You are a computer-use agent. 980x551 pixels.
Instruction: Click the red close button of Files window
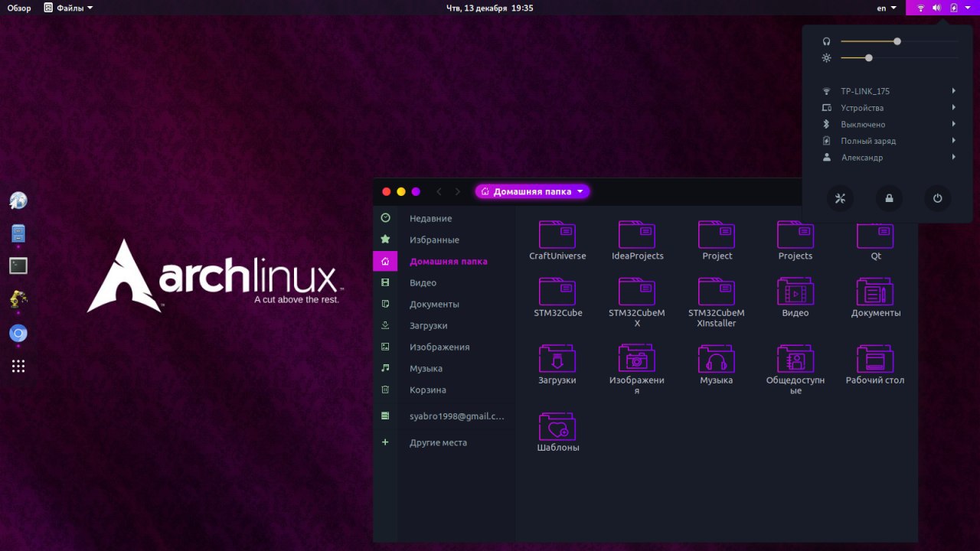387,192
